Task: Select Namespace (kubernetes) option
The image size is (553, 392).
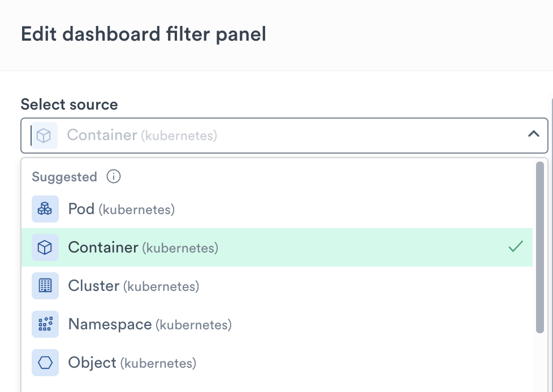Action: [150, 324]
